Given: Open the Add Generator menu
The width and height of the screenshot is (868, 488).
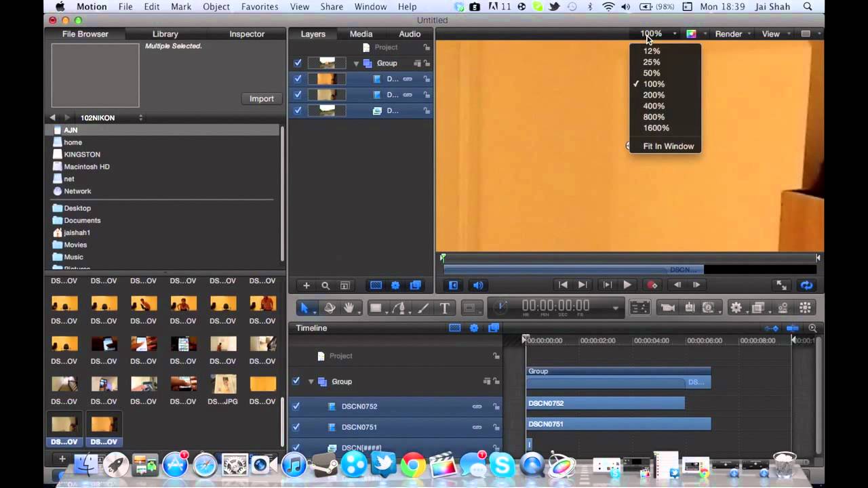Looking at the screenshot, I should pos(709,308).
